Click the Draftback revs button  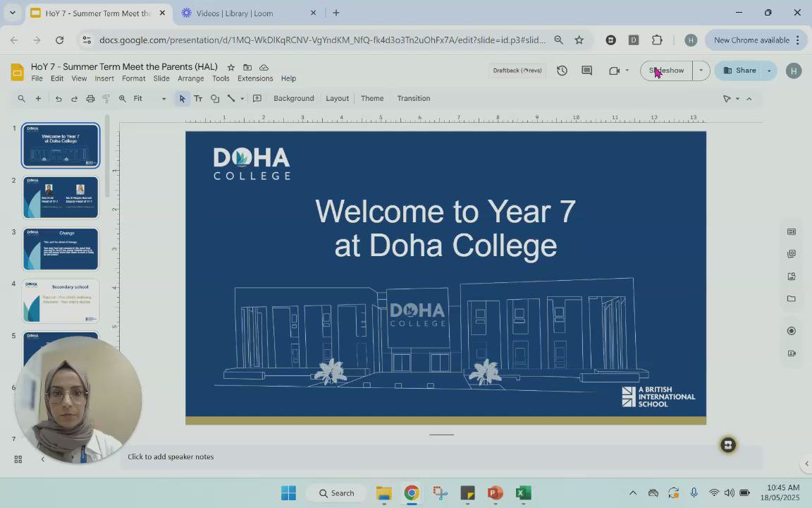coord(517,71)
